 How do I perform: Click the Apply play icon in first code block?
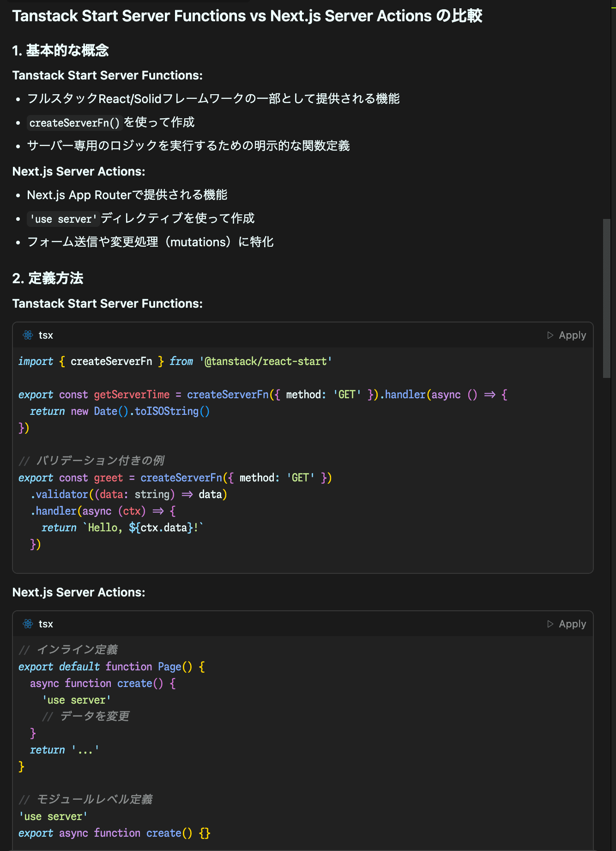[550, 335]
